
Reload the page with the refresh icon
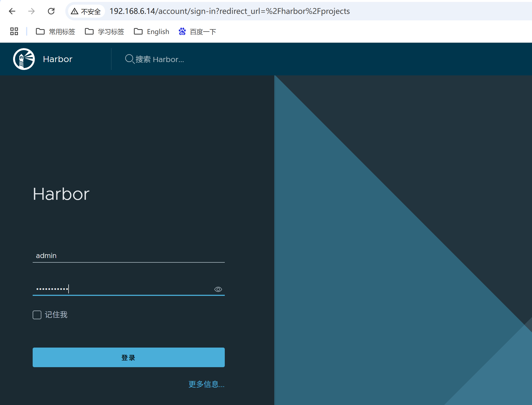click(x=51, y=11)
